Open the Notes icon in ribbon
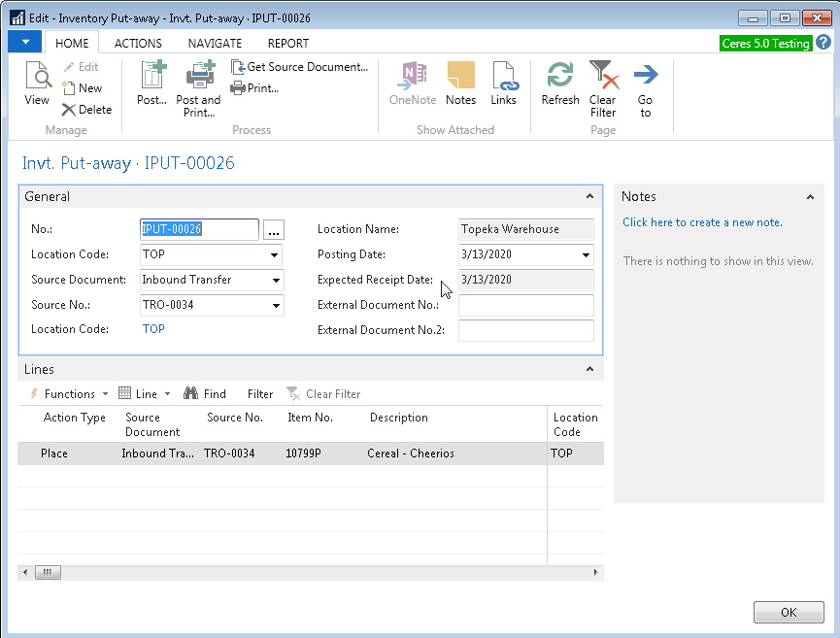840x638 pixels. [460, 83]
